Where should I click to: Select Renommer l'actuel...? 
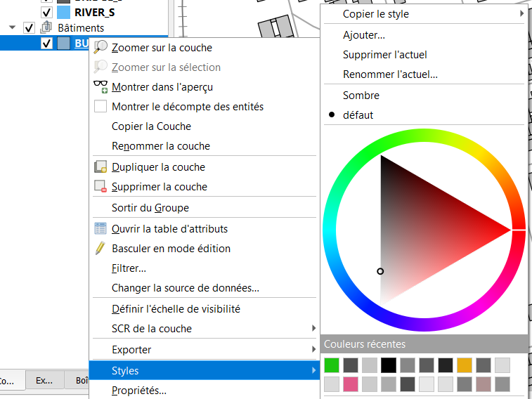[424, 74]
